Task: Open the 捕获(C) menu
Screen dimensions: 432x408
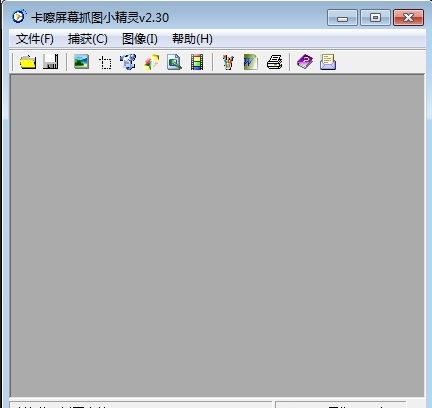Action: point(88,39)
